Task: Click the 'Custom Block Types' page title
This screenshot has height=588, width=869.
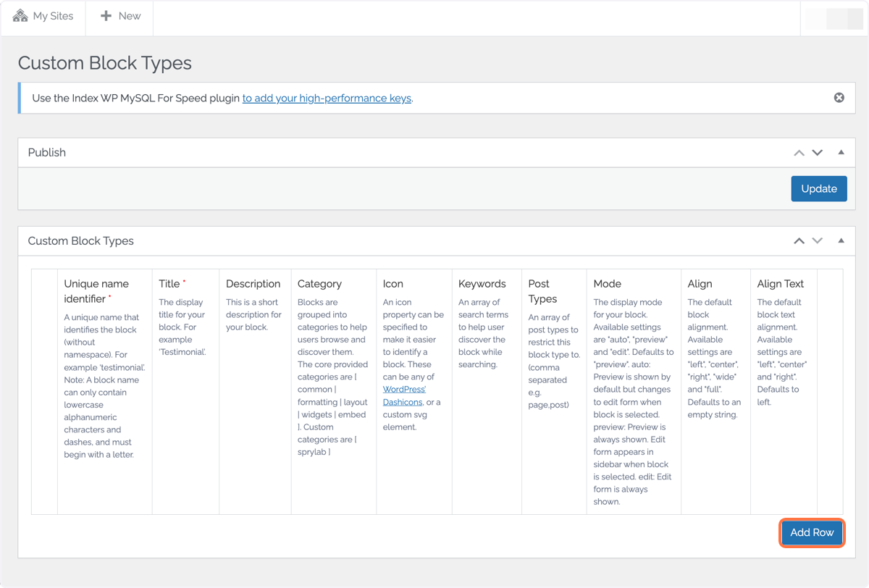Action: (x=105, y=63)
